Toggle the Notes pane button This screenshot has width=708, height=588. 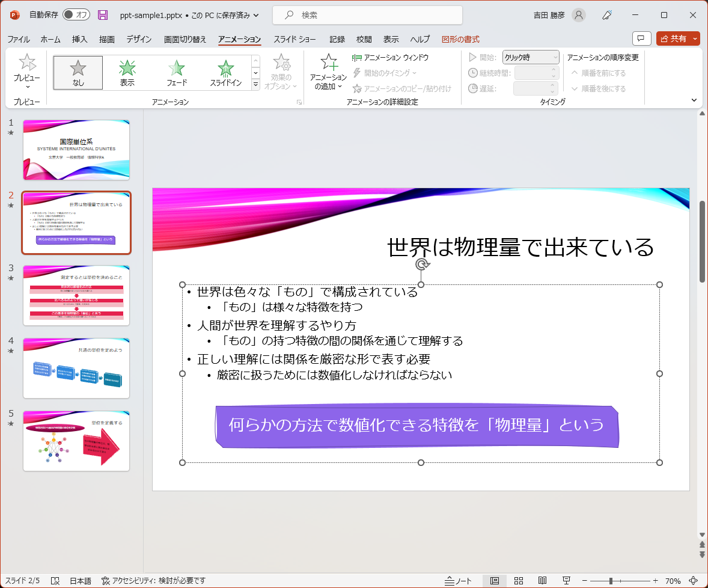click(459, 581)
